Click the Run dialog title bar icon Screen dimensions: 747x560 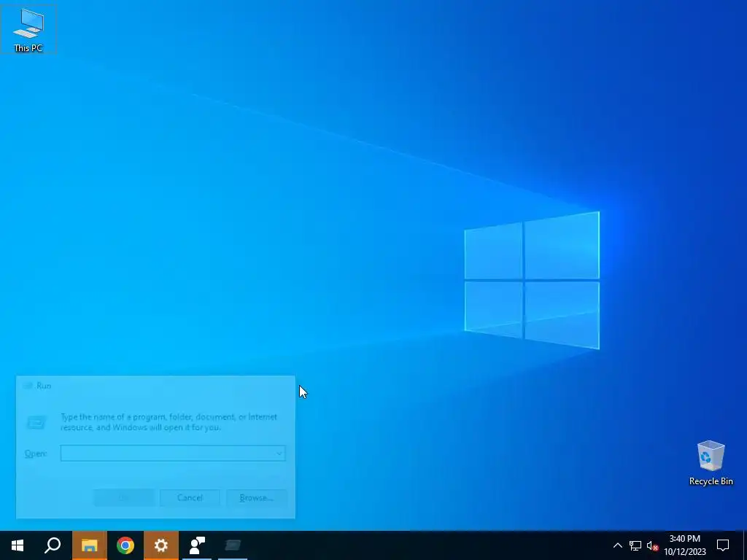(x=28, y=386)
